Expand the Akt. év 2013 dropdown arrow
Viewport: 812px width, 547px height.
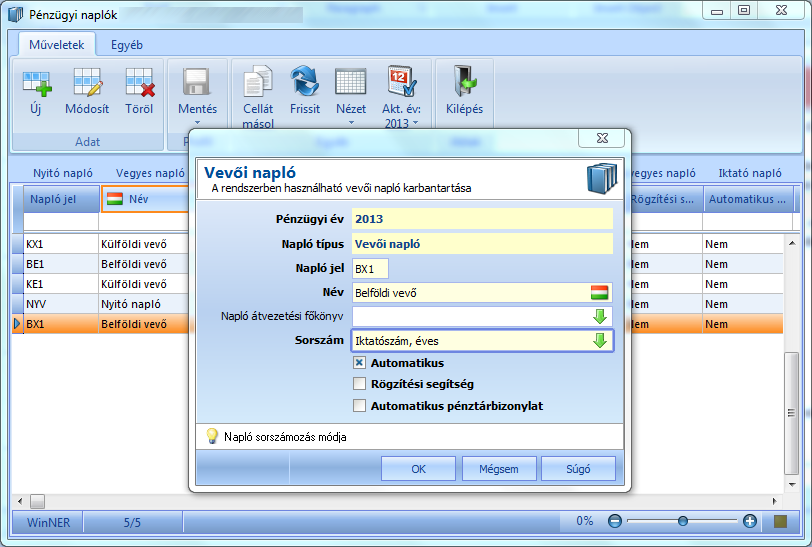pyautogui.click(x=415, y=123)
